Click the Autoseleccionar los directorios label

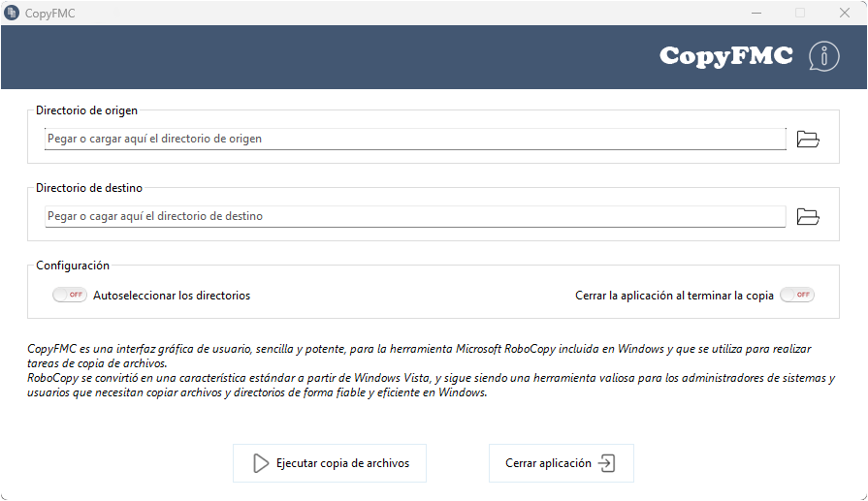point(172,296)
